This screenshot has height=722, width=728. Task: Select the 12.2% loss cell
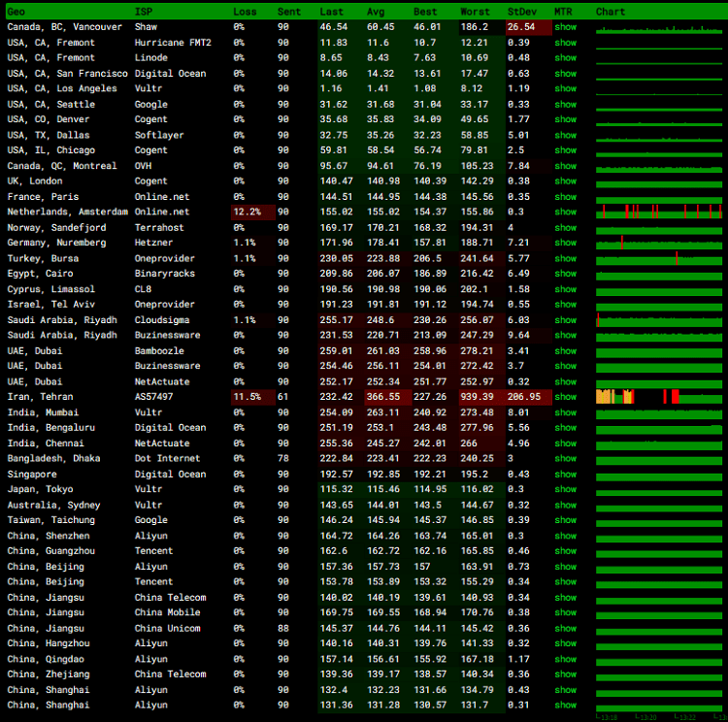click(253, 212)
